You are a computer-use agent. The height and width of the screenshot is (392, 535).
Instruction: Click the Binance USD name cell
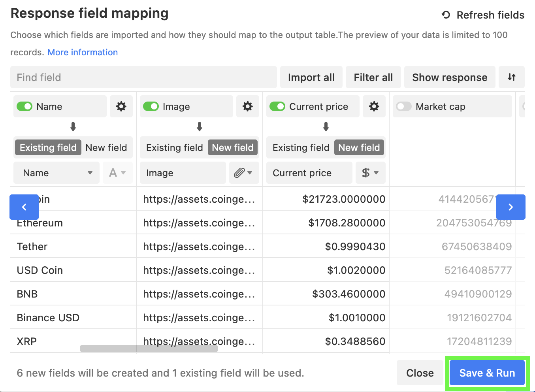pos(73,317)
